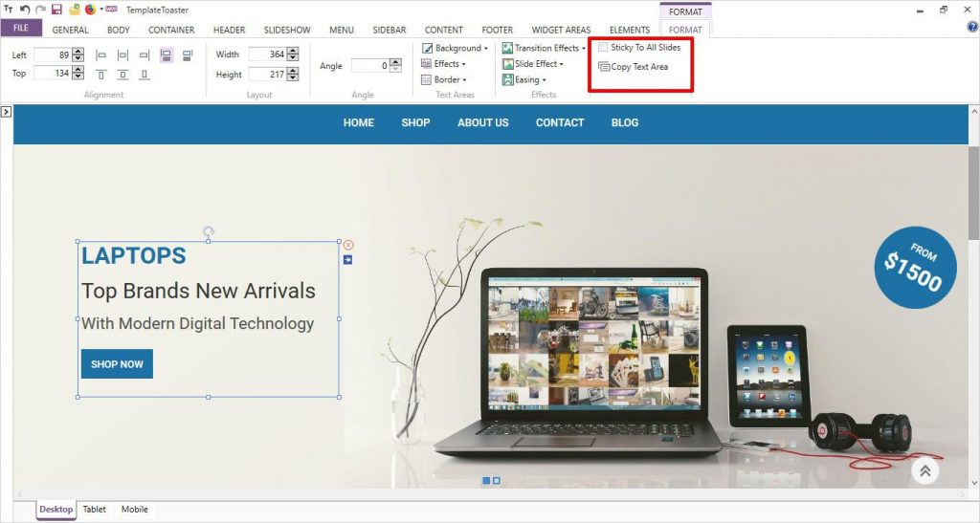Open the Background dropdown
Image resolution: width=980 pixels, height=523 pixels.
click(455, 48)
